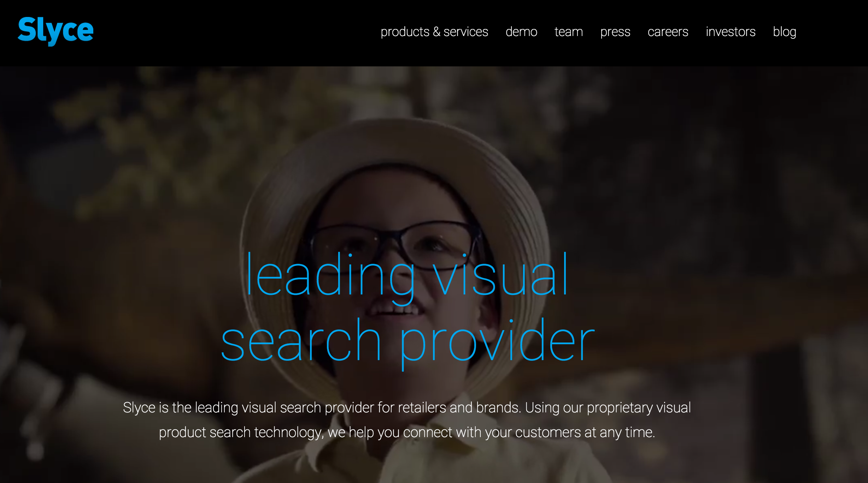Screen dimensions: 868x483
Task: Open the team page link
Action: (x=569, y=32)
